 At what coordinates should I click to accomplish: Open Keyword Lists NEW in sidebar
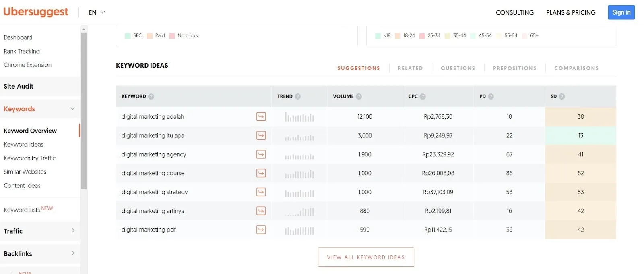point(28,210)
